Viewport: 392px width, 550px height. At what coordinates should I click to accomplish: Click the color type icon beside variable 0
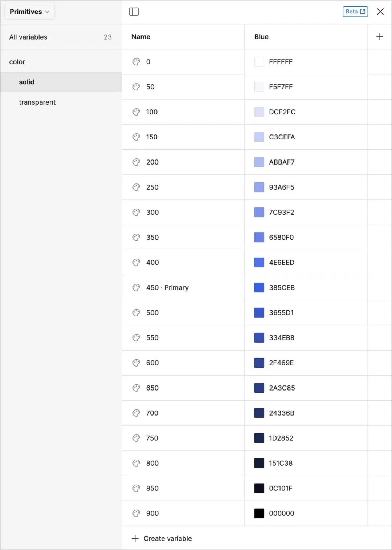136,62
